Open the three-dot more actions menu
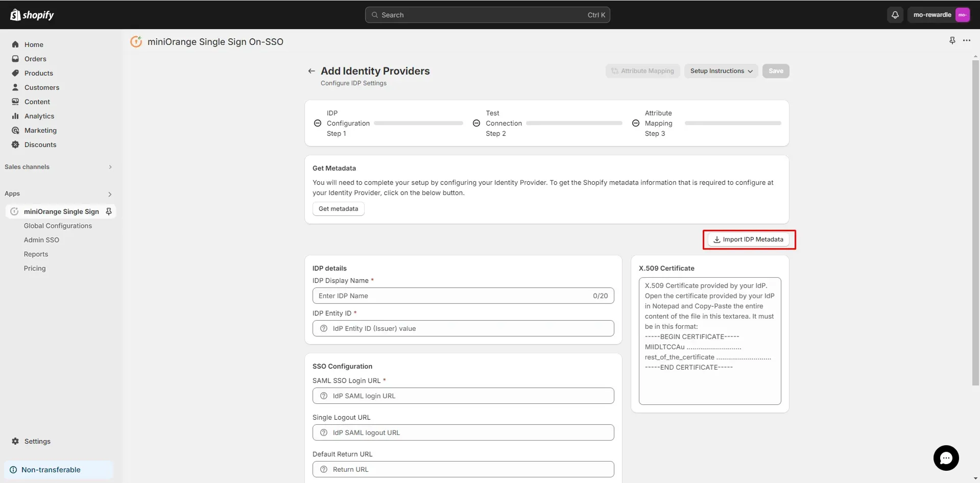This screenshot has width=980, height=483. point(966,40)
